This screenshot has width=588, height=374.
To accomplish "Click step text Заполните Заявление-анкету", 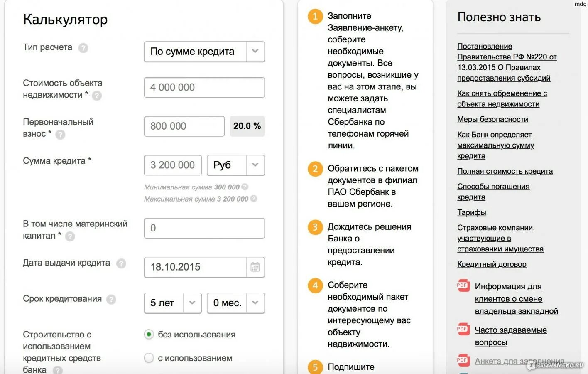I will (x=373, y=81).
